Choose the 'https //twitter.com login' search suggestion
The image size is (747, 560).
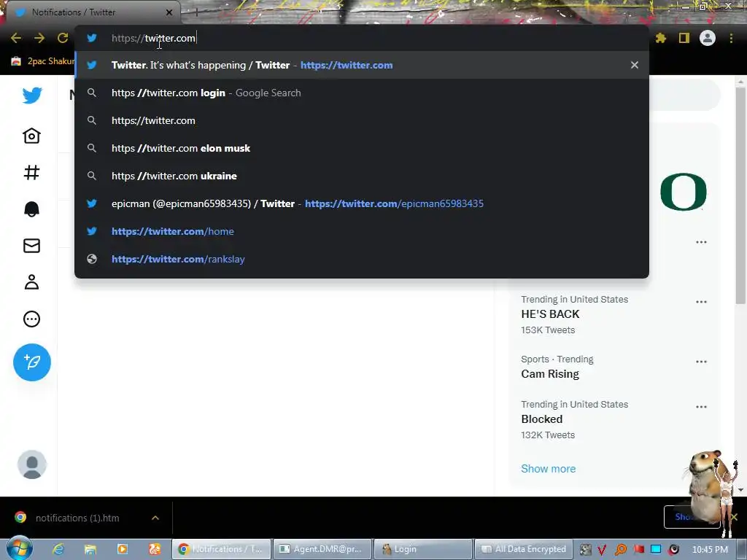tap(362, 93)
